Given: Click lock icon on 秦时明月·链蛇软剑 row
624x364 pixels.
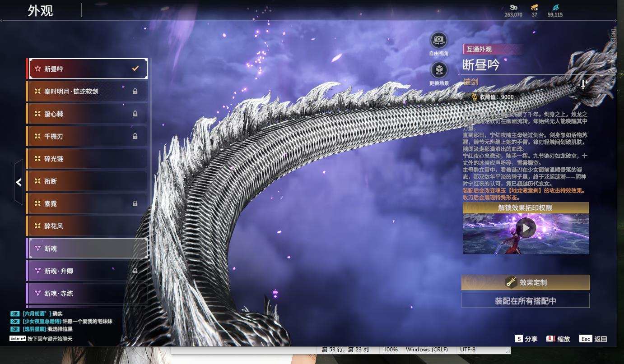Looking at the screenshot, I should [x=135, y=91].
